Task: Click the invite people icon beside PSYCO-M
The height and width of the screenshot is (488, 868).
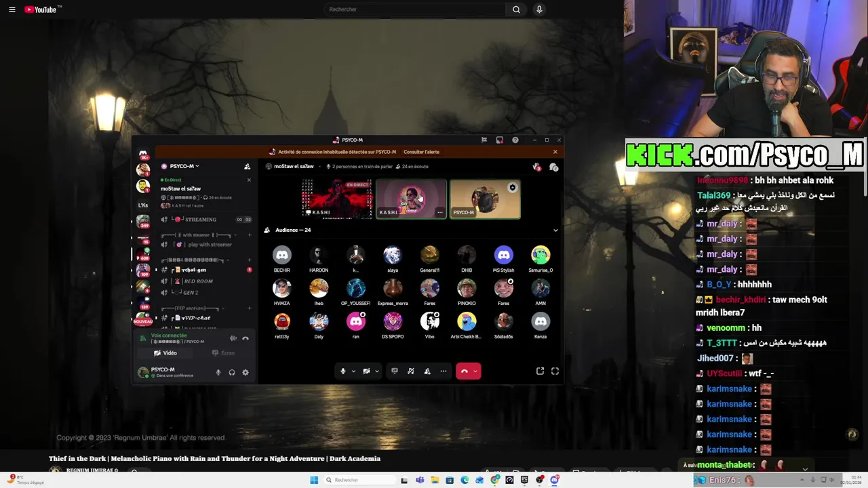Action: (247, 167)
